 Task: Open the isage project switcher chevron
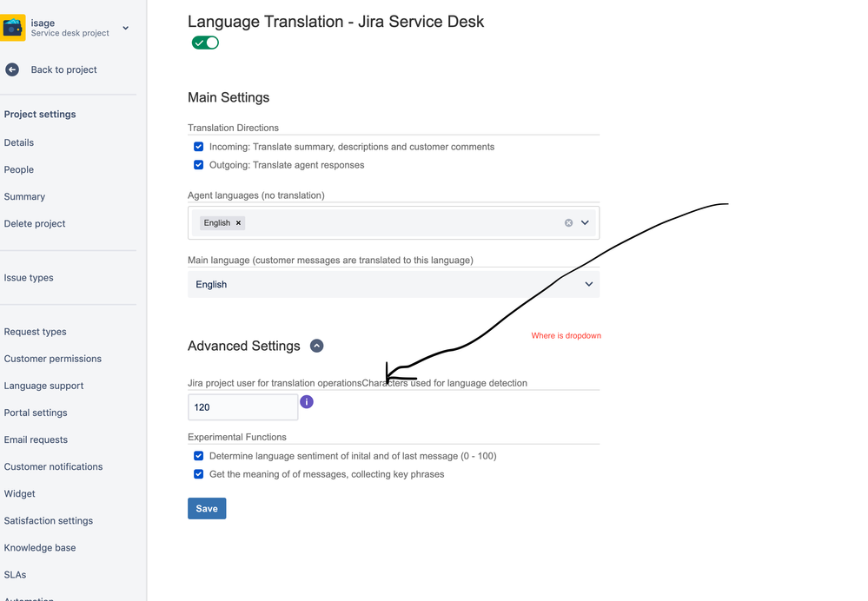126,28
